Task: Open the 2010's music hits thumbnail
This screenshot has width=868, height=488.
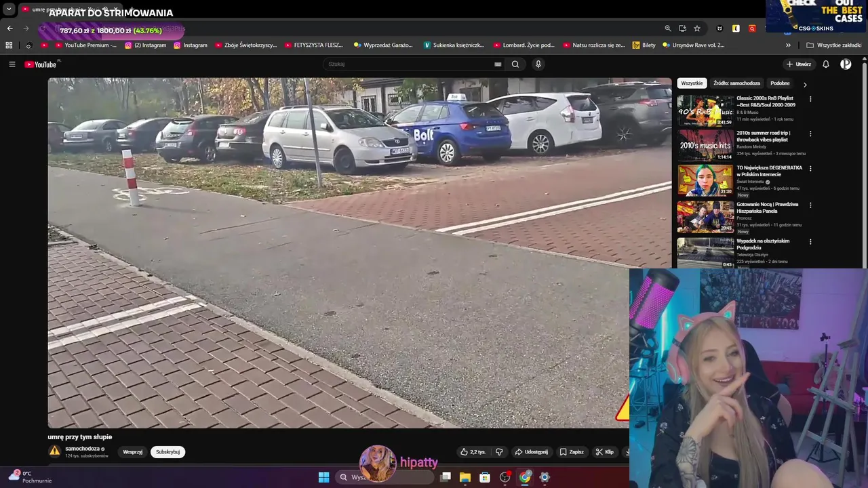Action: (x=705, y=145)
